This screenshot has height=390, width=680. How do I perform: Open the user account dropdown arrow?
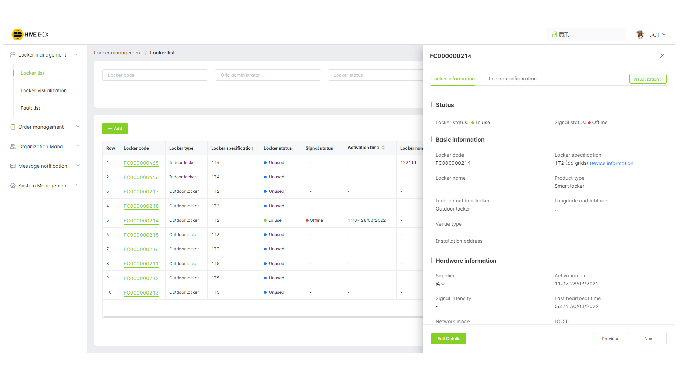[663, 35]
